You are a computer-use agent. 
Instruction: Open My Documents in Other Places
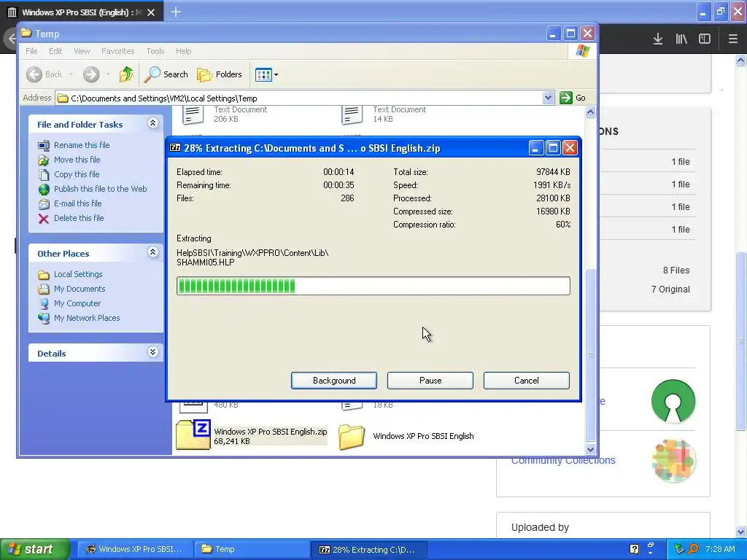pos(79,289)
